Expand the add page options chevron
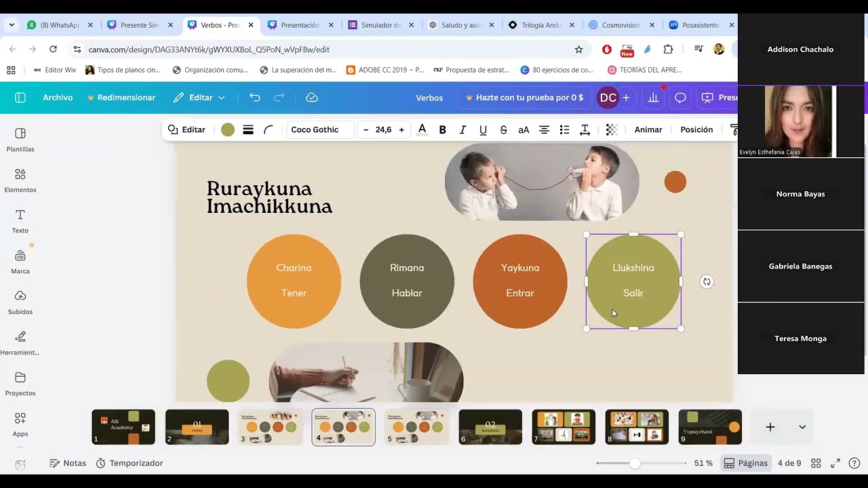868x488 pixels. tap(802, 427)
